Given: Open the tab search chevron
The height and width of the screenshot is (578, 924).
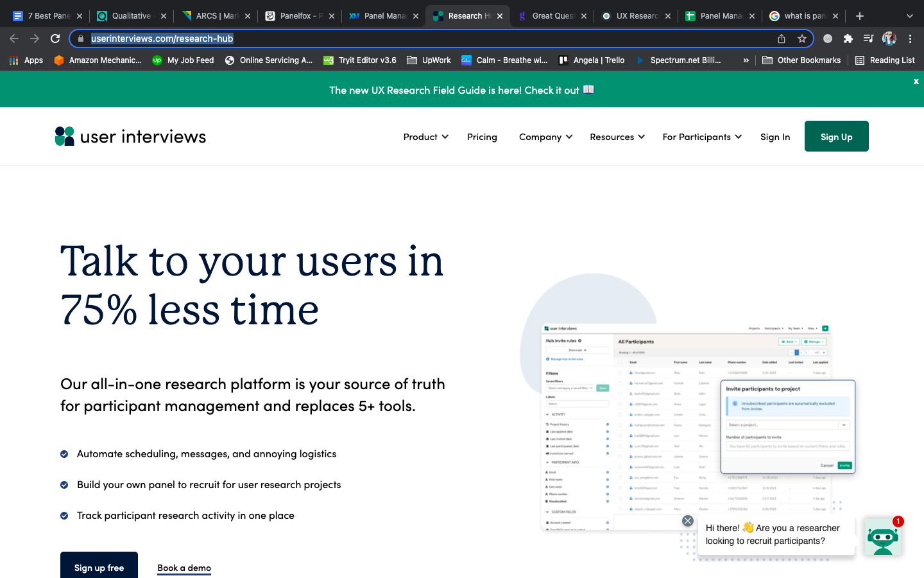Looking at the screenshot, I should point(909,16).
